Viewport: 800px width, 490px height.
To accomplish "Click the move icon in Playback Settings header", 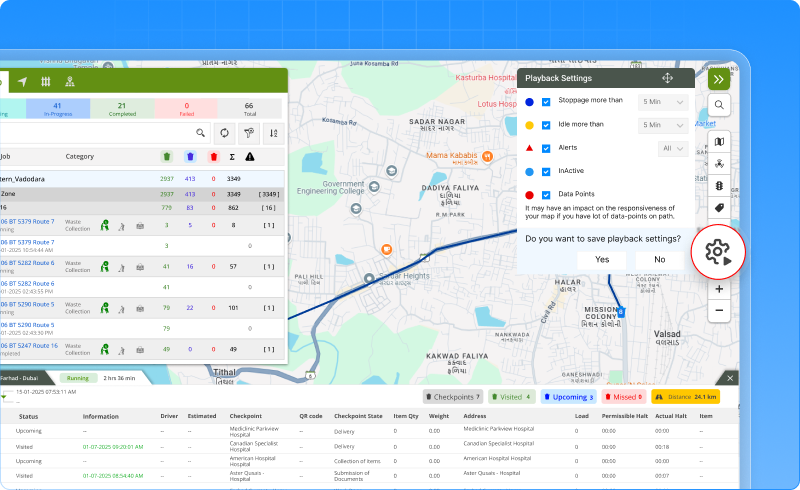I will (x=667, y=78).
